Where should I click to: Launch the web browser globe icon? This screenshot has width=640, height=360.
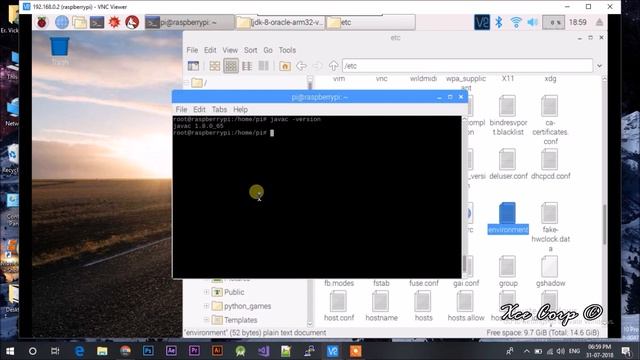coord(62,22)
